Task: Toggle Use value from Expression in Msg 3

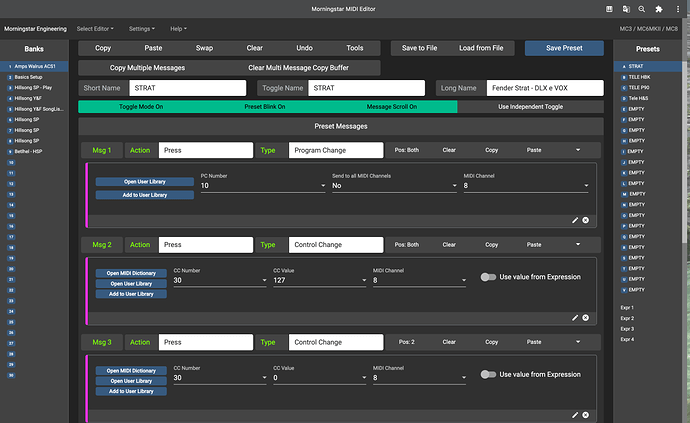Action: click(488, 375)
